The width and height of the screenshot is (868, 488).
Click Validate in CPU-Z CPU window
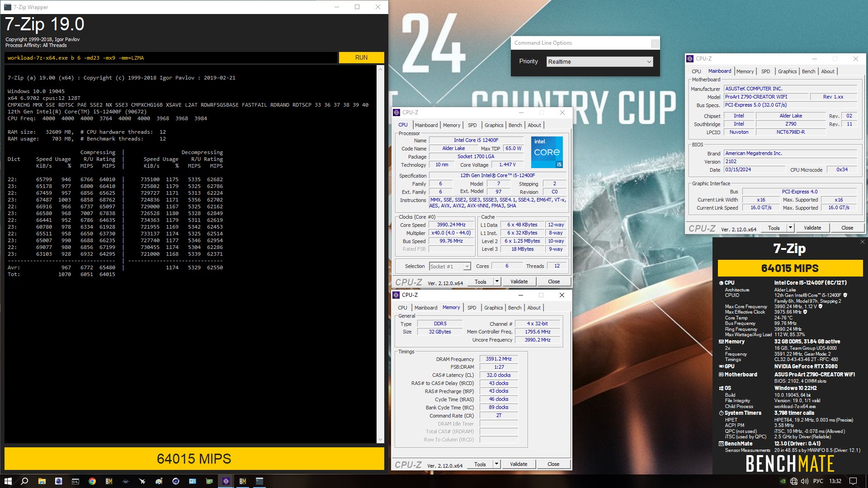point(519,282)
